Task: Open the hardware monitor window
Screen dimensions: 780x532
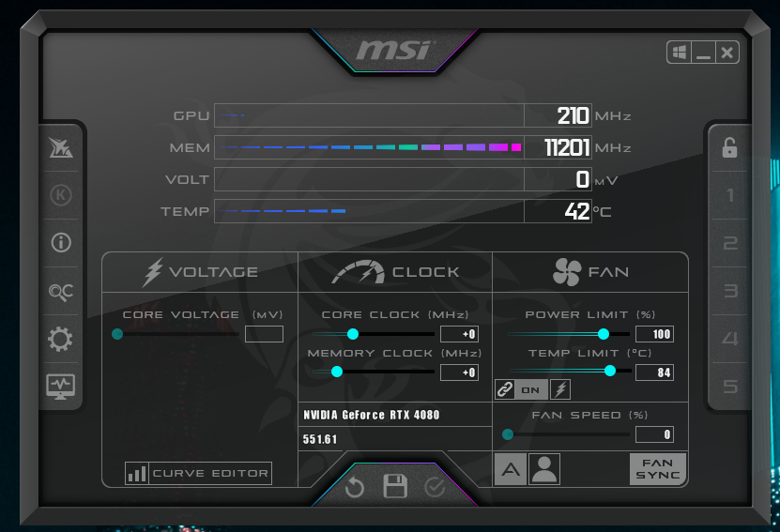Action: click(x=60, y=387)
